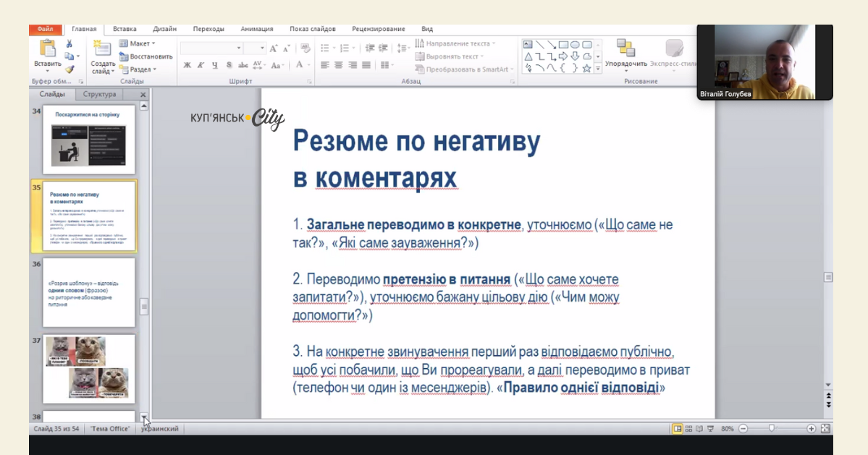Click the Восстановить reset slide icon
Viewport: 868px width, 455px height.
click(124, 56)
